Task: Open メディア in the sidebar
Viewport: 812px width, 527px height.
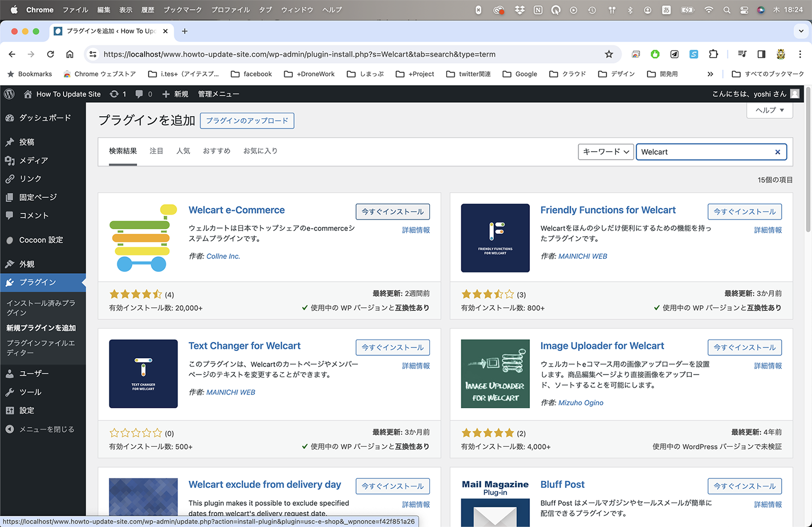Action: (43, 160)
